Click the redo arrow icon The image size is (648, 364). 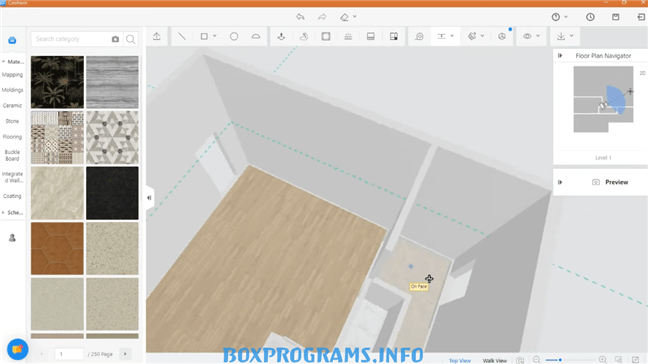[322, 17]
